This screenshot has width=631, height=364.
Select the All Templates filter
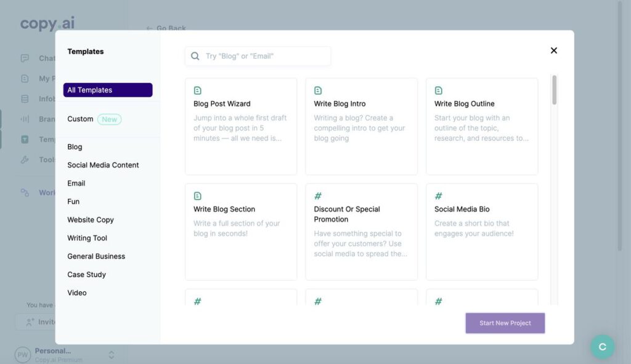107,90
